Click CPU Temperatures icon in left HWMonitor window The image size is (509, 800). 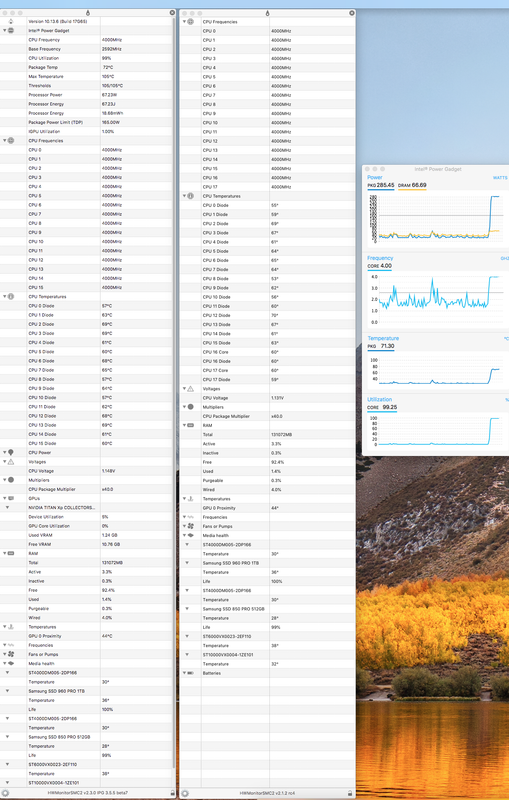click(11, 296)
